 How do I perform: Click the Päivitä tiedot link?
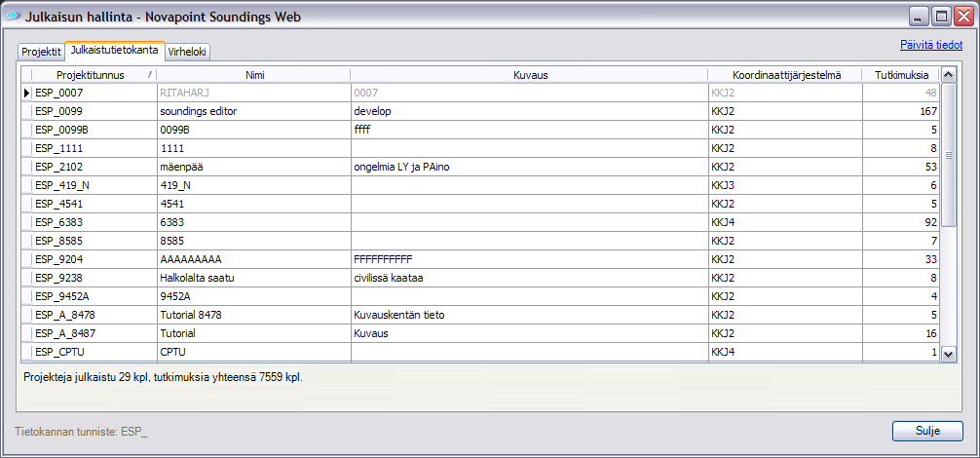(x=930, y=45)
